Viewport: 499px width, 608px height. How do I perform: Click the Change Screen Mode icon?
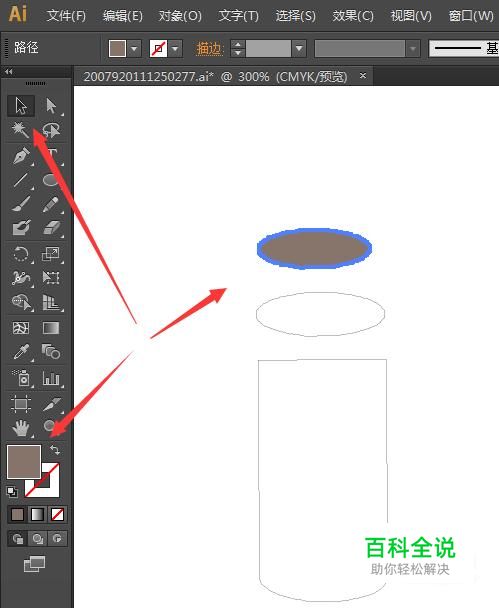[x=34, y=564]
